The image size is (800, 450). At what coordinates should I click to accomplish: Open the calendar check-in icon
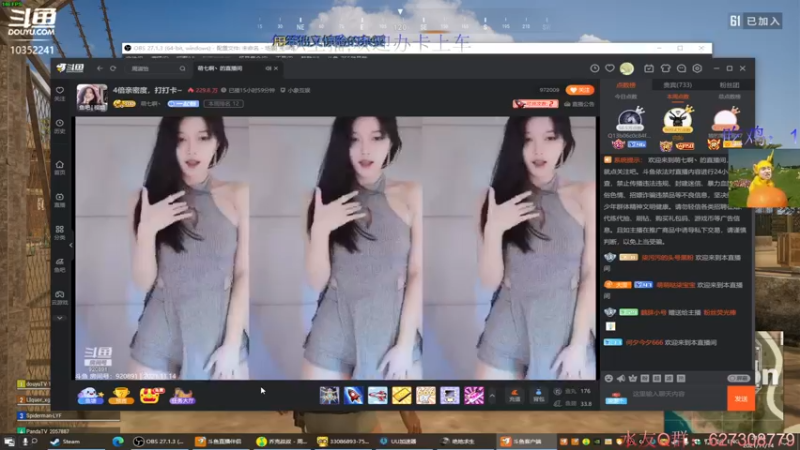coord(649,68)
